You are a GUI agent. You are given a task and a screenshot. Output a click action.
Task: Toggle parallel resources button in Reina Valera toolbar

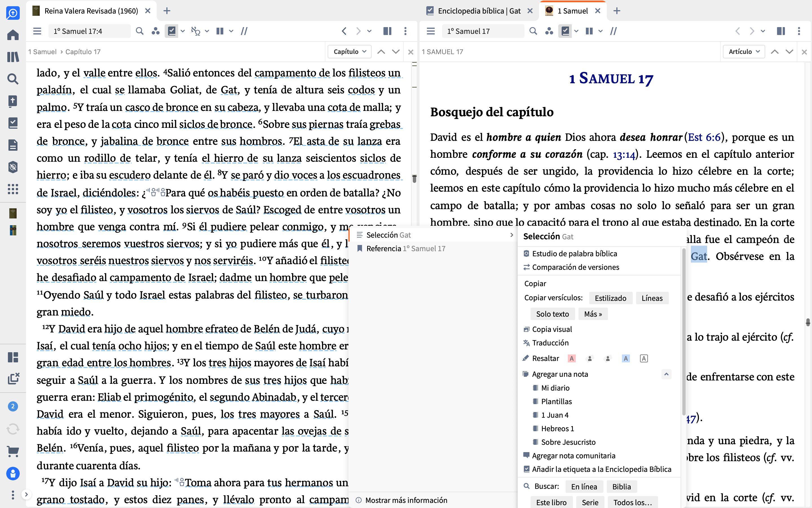[220, 31]
